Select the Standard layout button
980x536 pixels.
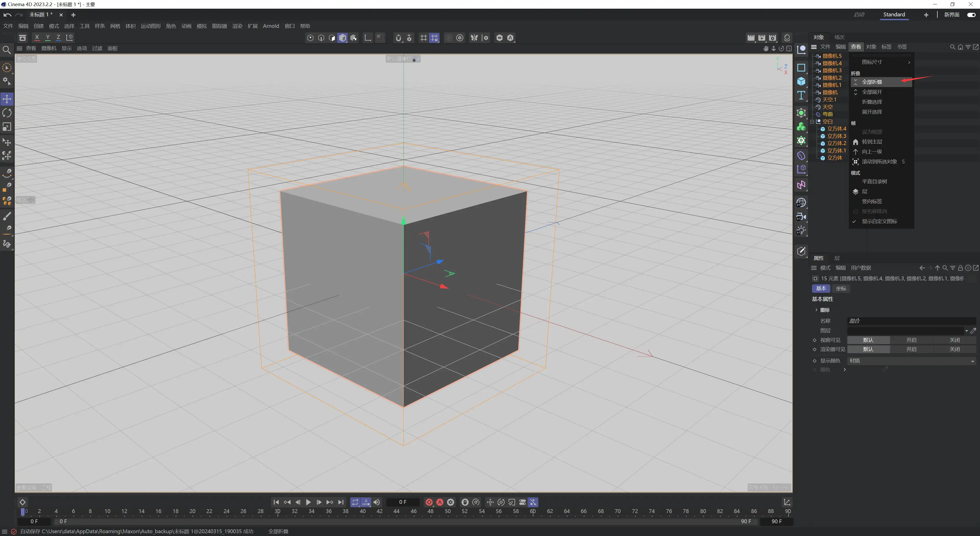(894, 15)
